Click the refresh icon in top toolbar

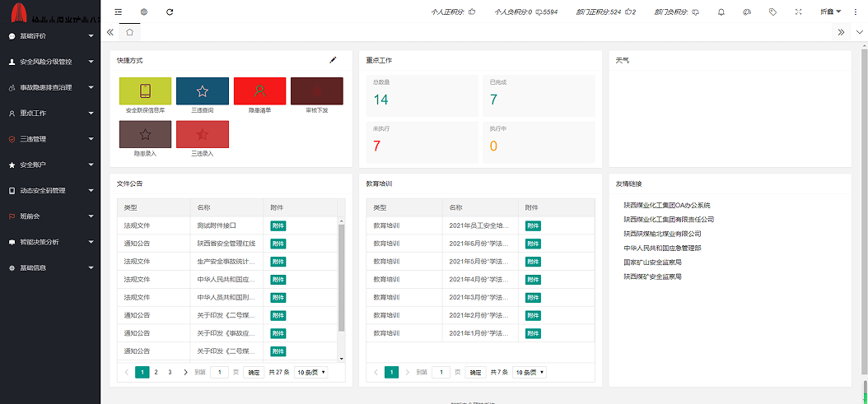tap(170, 12)
